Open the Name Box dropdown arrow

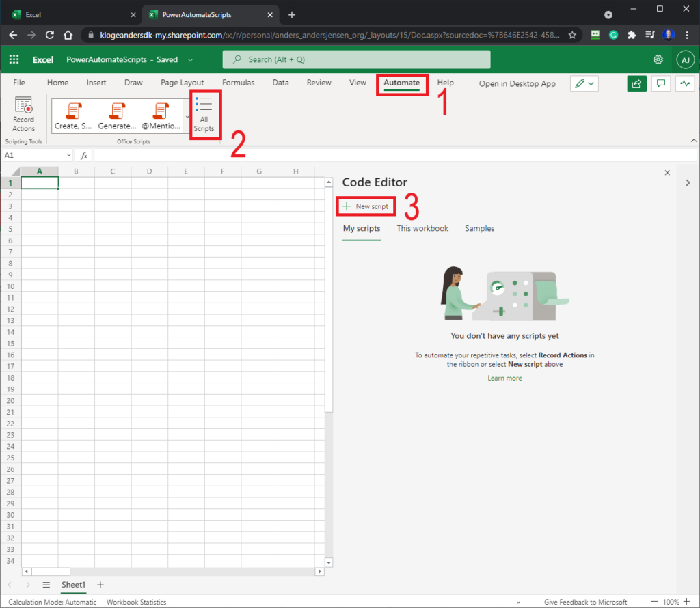point(68,155)
